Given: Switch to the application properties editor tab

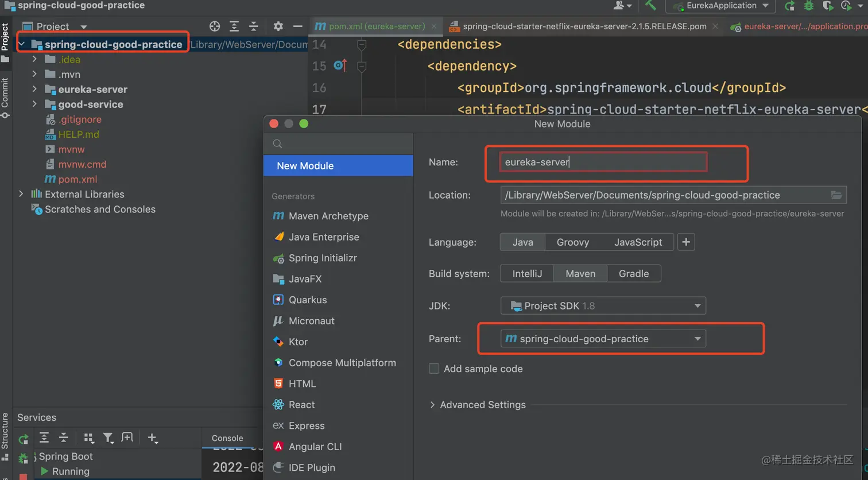Looking at the screenshot, I should pyautogui.click(x=799, y=26).
